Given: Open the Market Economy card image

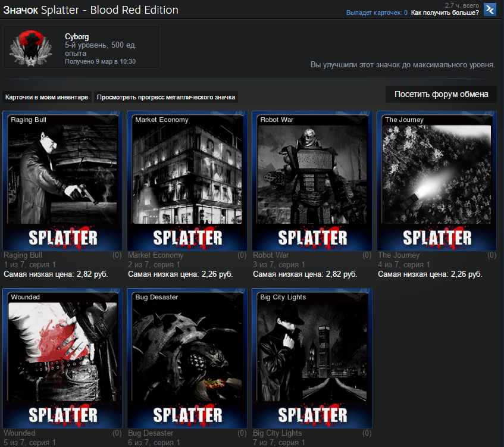Looking at the screenshot, I should 187,181.
